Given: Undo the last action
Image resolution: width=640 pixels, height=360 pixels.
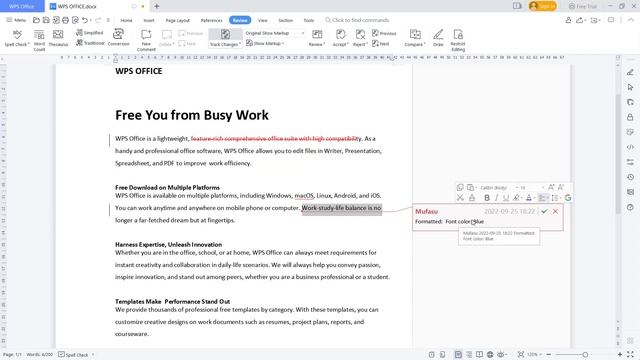Looking at the screenshot, I should 84,20.
